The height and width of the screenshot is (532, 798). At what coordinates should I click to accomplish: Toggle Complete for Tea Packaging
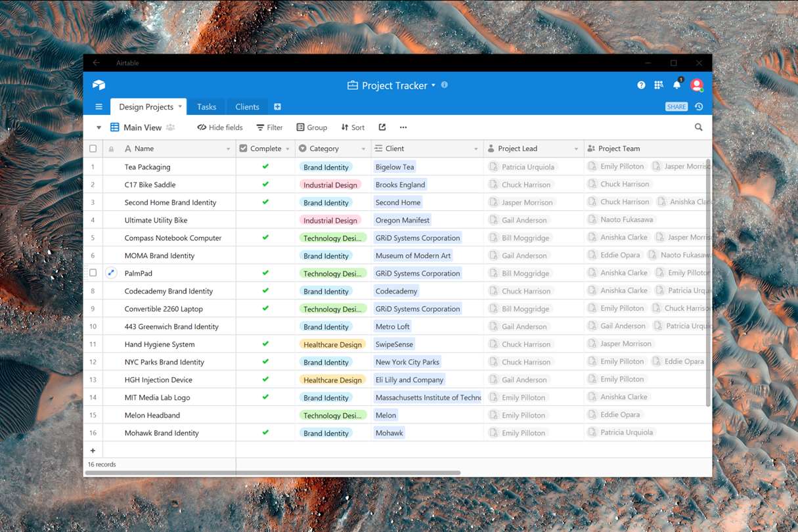click(265, 167)
